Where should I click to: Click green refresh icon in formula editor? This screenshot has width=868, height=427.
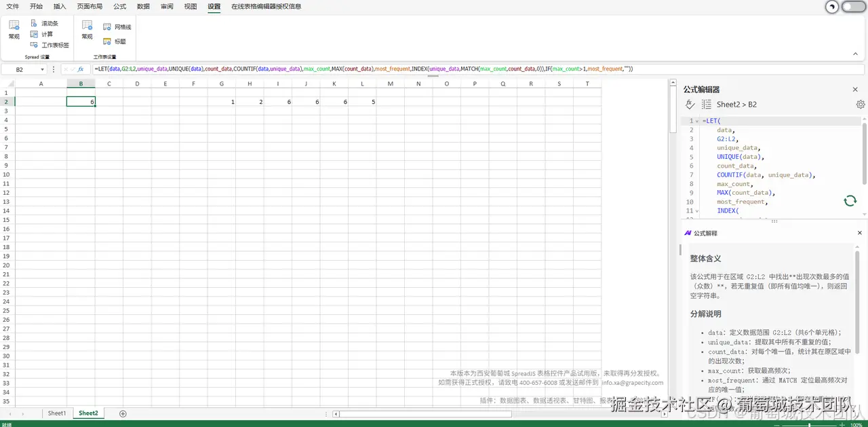(850, 201)
